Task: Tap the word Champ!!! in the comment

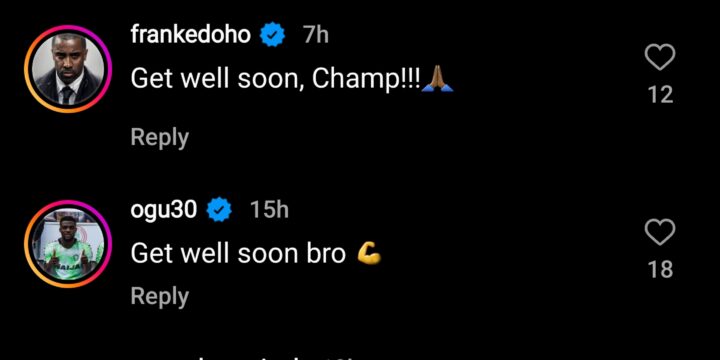Action: [366, 79]
